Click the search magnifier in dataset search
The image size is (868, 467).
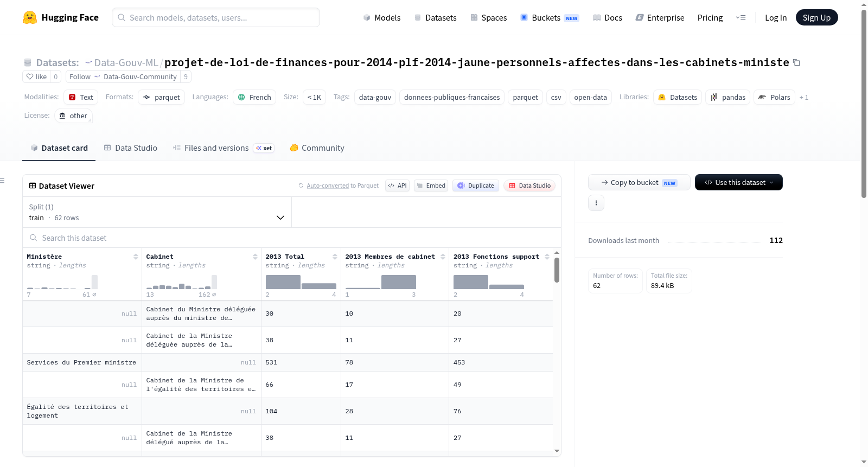(34, 238)
